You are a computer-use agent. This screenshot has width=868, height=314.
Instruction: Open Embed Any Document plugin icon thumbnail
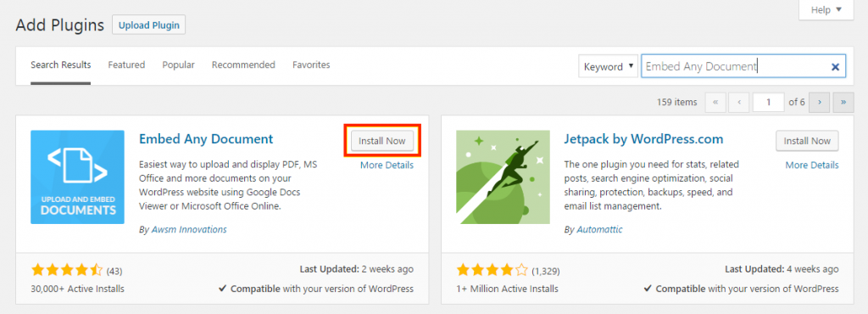(77, 177)
